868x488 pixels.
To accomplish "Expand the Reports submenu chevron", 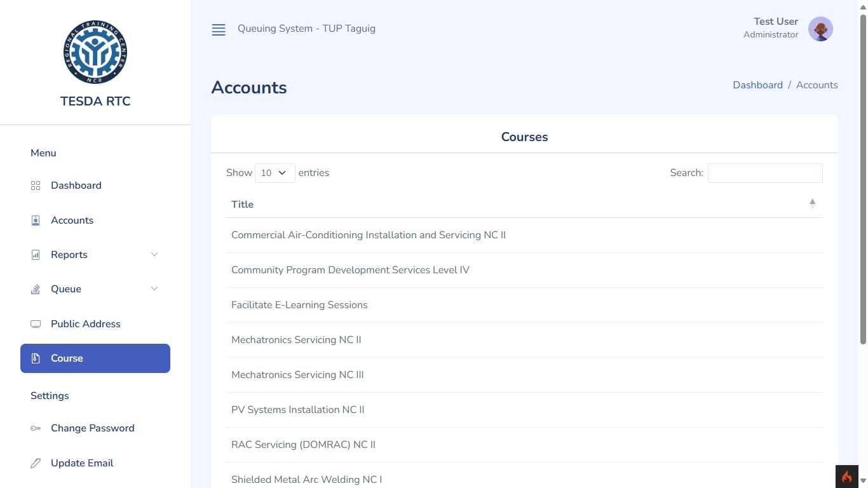I will coord(154,254).
